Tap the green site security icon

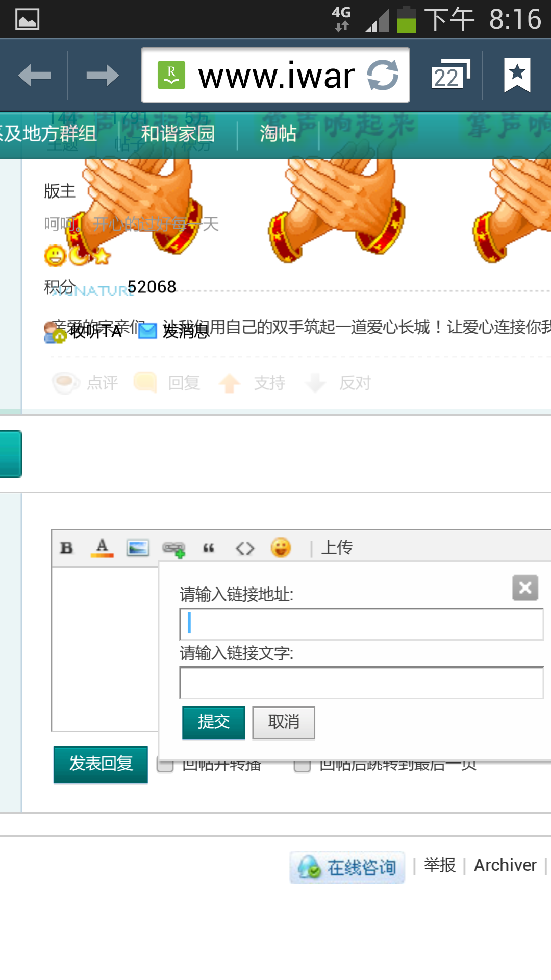click(x=171, y=75)
